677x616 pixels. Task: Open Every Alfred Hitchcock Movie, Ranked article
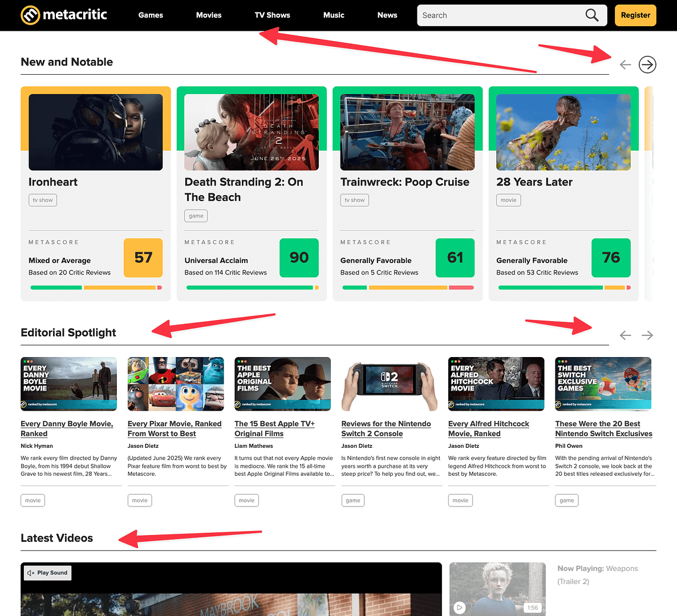(x=488, y=429)
